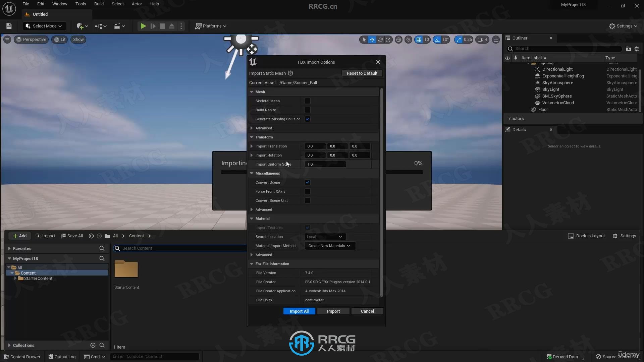Open surface snapping options icon
This screenshot has width=644, height=362.
click(x=408, y=40)
